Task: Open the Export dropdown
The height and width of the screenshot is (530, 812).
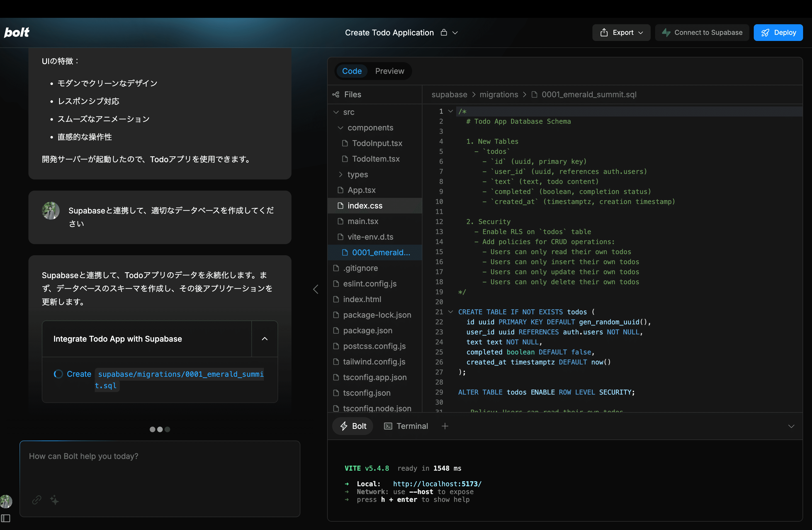Action: [x=621, y=32]
